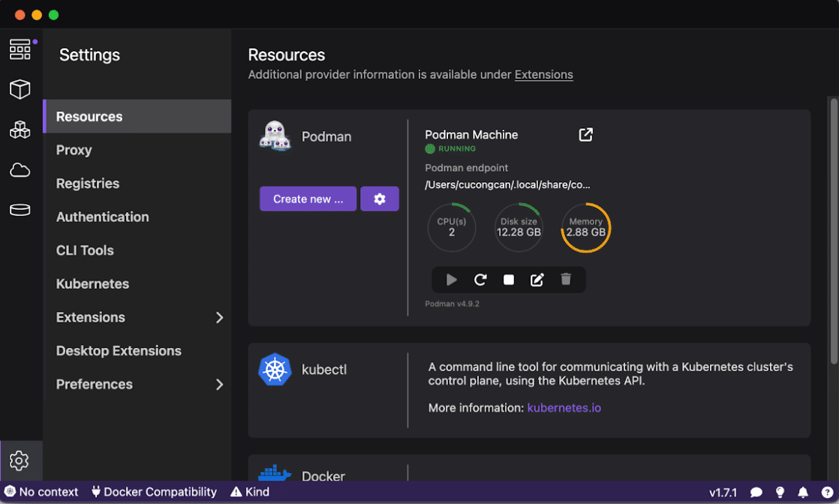Select Registries in Settings menu
The width and height of the screenshot is (839, 504).
(137, 184)
